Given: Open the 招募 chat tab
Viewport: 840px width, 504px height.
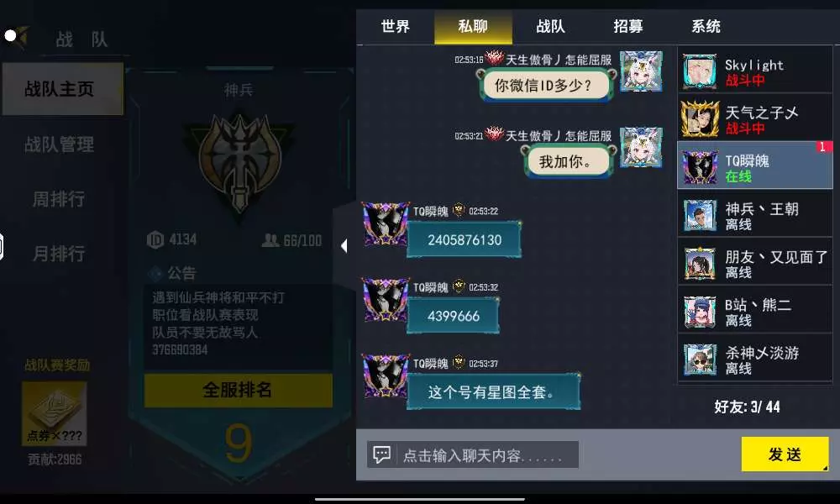Looking at the screenshot, I should pyautogui.click(x=627, y=26).
